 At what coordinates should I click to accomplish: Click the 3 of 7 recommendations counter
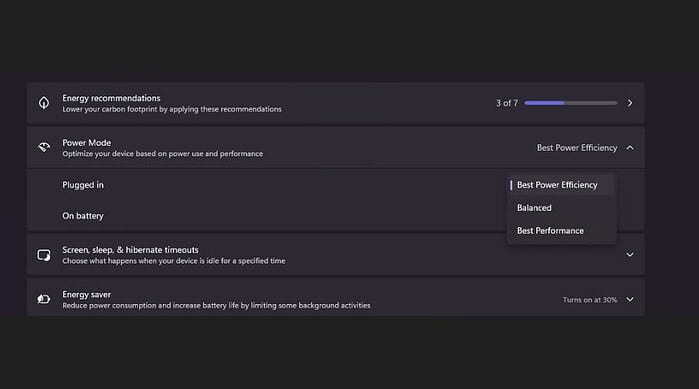click(507, 103)
